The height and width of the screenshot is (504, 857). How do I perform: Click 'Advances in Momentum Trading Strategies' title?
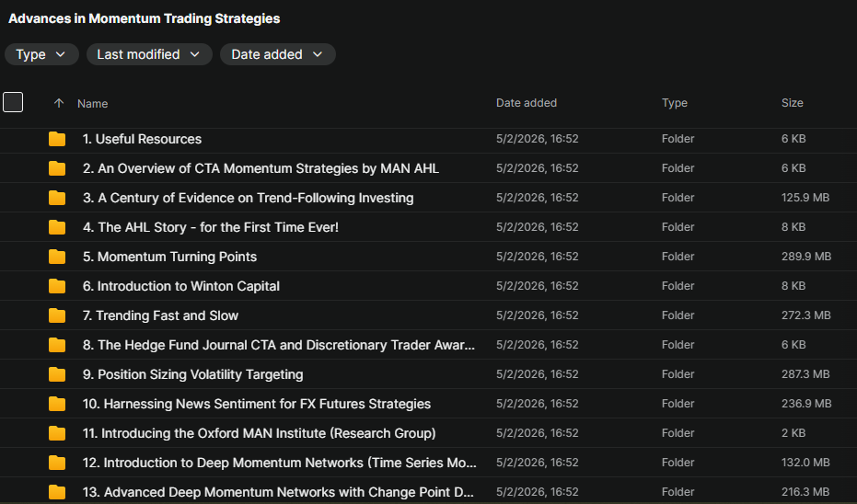[x=145, y=18]
